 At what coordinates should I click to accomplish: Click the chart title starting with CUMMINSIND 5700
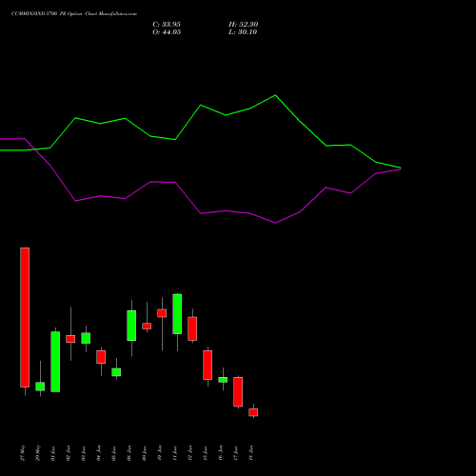tap(74, 14)
